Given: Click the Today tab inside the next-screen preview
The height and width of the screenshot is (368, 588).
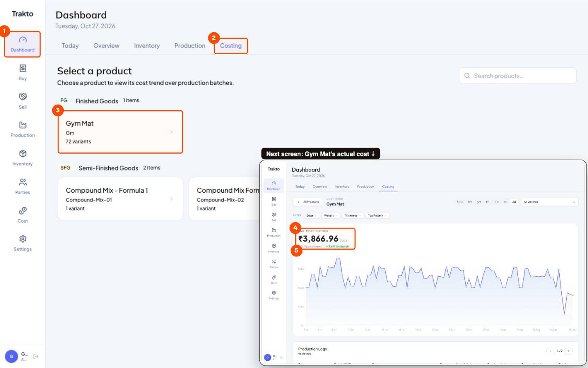Looking at the screenshot, I should [x=300, y=187].
